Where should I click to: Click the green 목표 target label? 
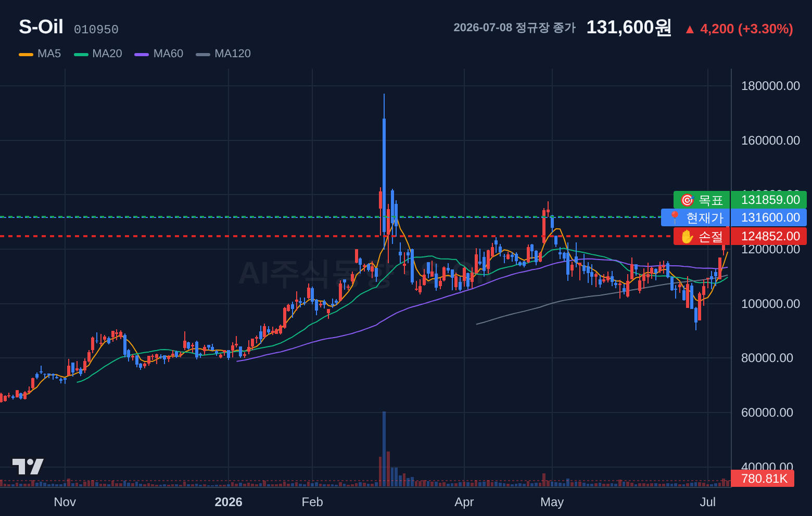[x=702, y=200]
